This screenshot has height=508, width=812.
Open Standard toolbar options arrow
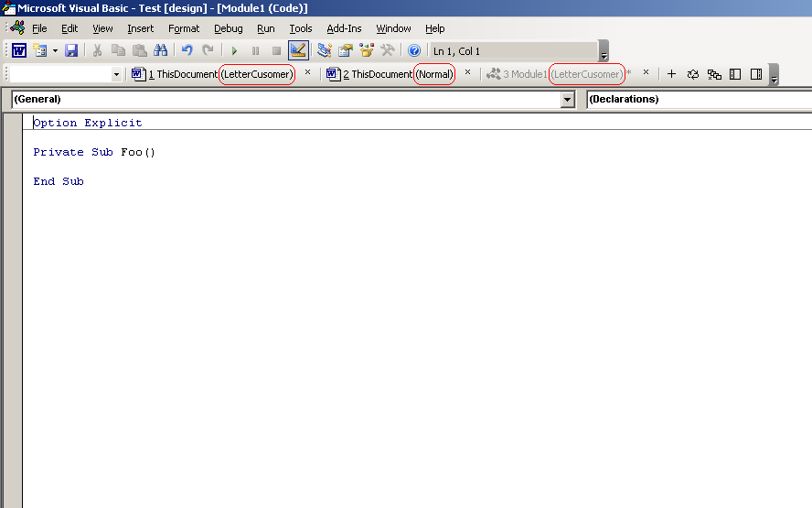click(604, 51)
